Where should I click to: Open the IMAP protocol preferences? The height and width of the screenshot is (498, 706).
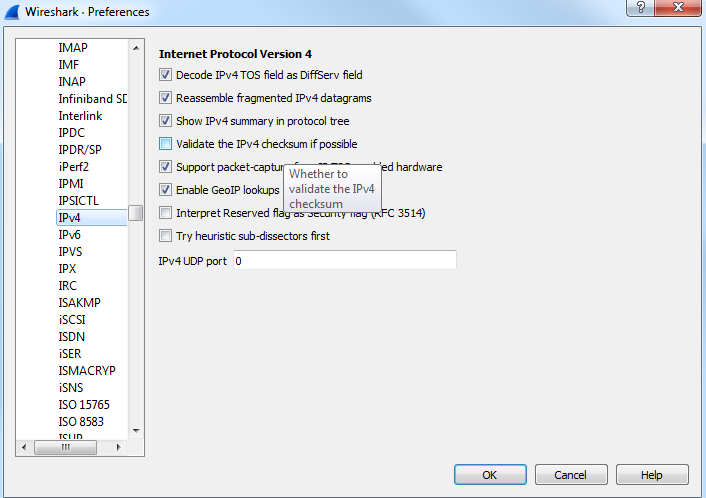click(x=73, y=47)
